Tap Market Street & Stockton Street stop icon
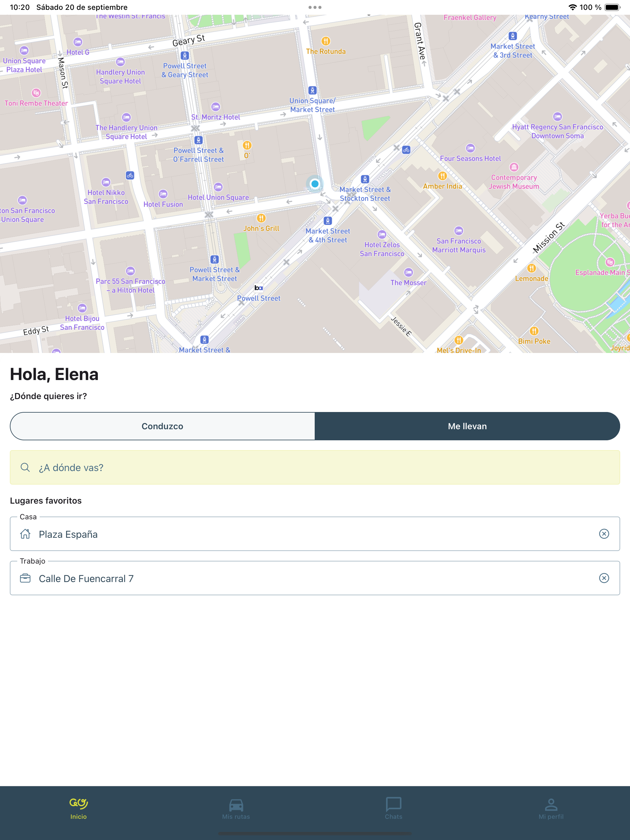This screenshot has width=630, height=840. click(x=365, y=179)
